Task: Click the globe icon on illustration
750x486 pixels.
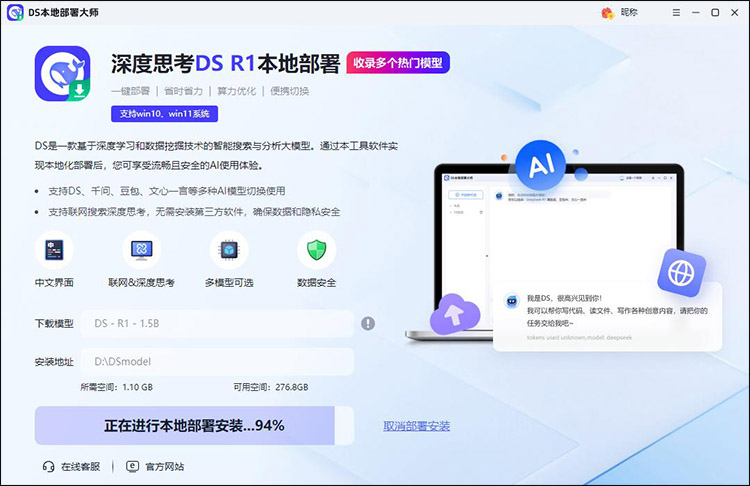Action: coord(682,273)
